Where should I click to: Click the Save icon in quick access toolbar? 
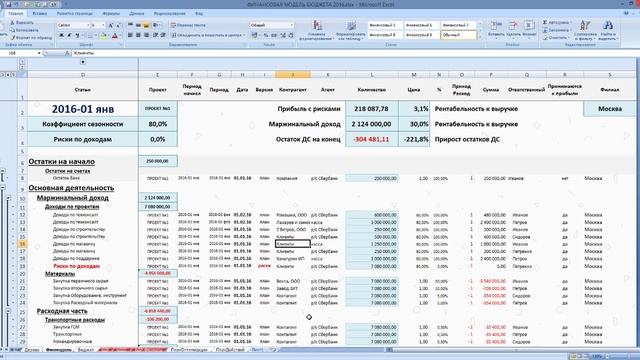[8, 4]
